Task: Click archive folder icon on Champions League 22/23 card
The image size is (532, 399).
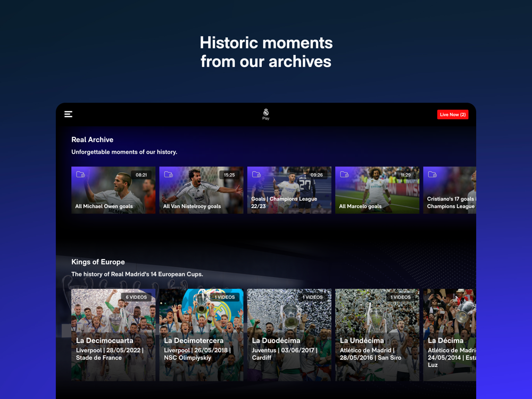Action: pos(256,174)
